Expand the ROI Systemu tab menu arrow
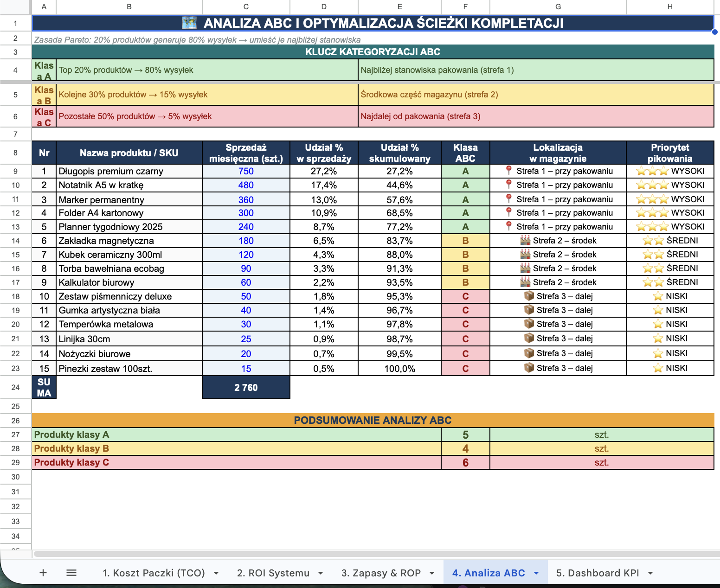 (x=321, y=573)
